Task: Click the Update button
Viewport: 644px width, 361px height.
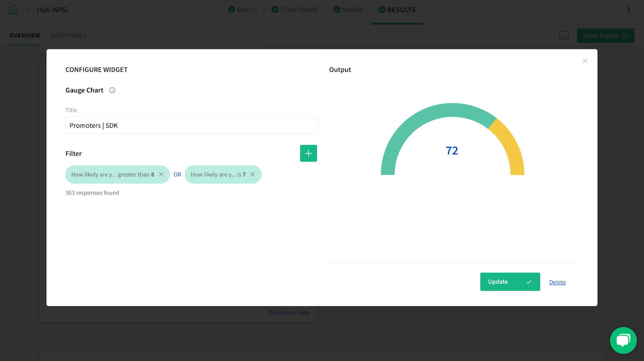Action: coord(510,282)
